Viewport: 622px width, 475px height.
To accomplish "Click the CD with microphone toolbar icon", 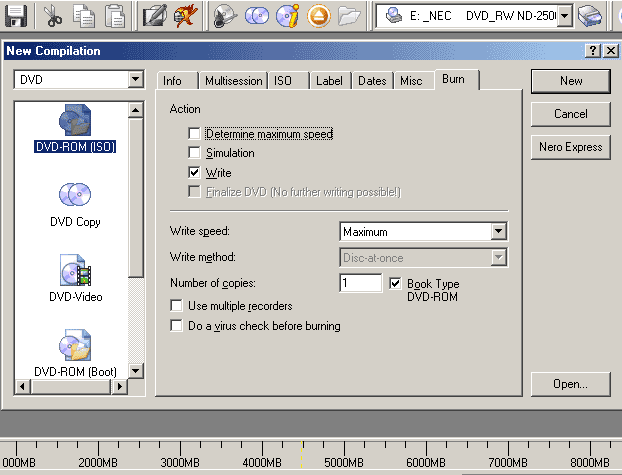I will (x=225, y=16).
